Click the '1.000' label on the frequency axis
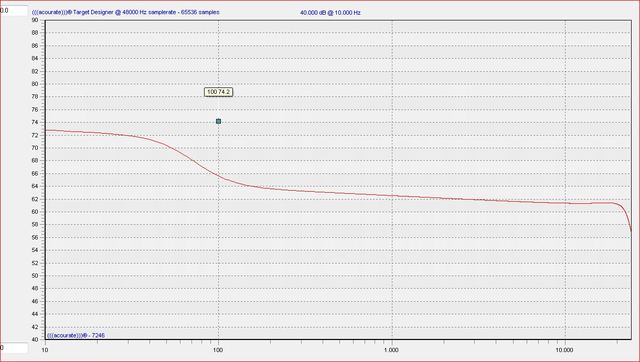This screenshot has width=640, height=362. click(391, 350)
